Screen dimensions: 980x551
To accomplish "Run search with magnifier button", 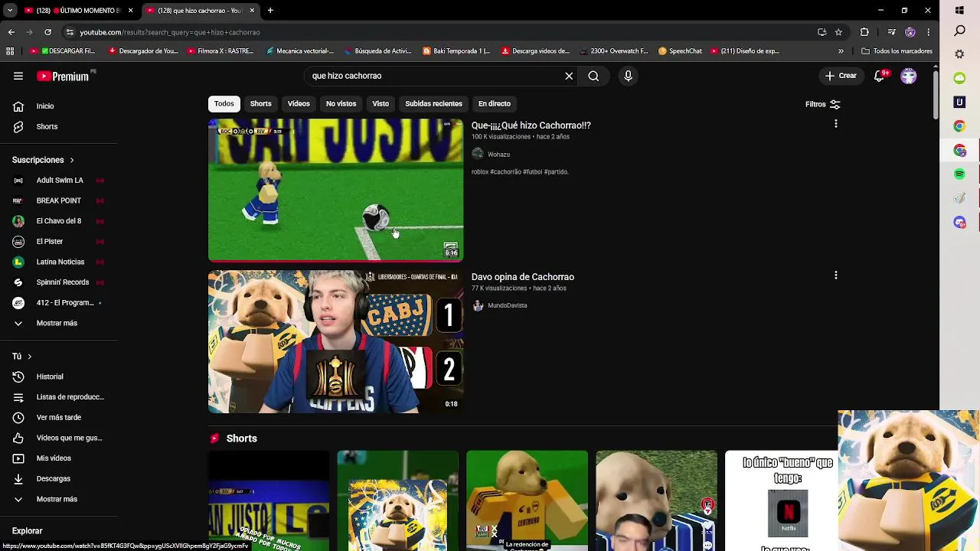I will point(593,76).
